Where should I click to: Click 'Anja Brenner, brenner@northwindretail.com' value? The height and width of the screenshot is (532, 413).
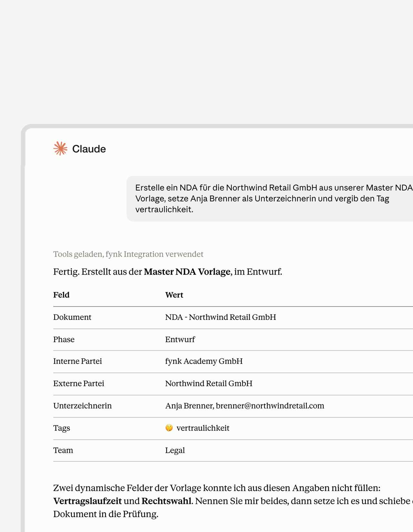tap(245, 406)
